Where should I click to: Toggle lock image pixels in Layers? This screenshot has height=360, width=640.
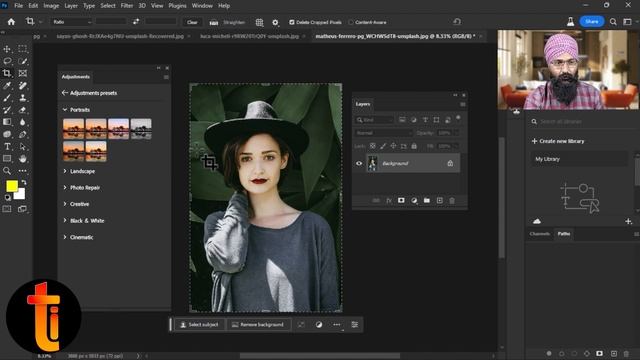pyautogui.click(x=383, y=146)
